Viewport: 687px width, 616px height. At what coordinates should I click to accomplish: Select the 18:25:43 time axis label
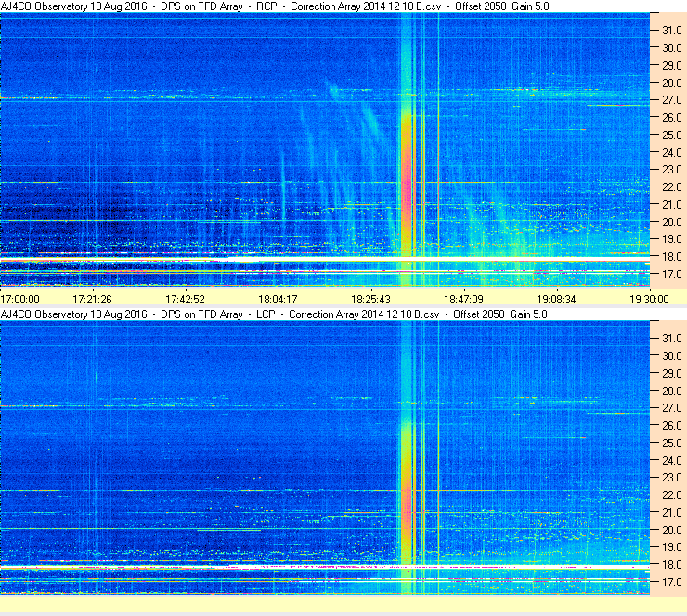pos(370,300)
